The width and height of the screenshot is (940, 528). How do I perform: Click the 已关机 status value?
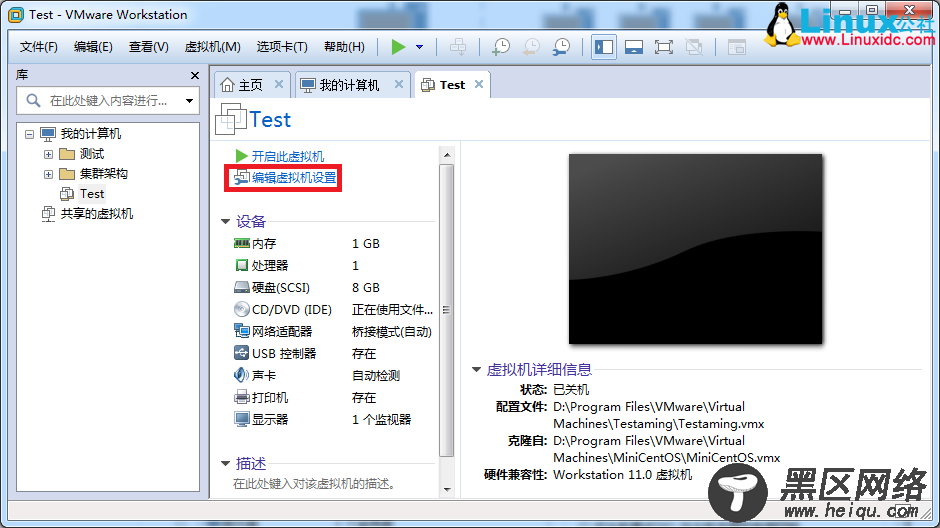click(x=571, y=390)
